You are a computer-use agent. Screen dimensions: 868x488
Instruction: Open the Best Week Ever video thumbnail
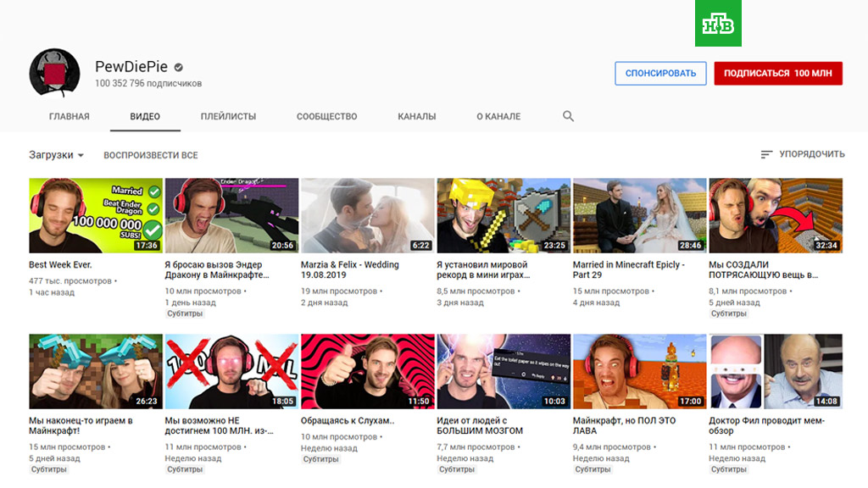pos(96,215)
